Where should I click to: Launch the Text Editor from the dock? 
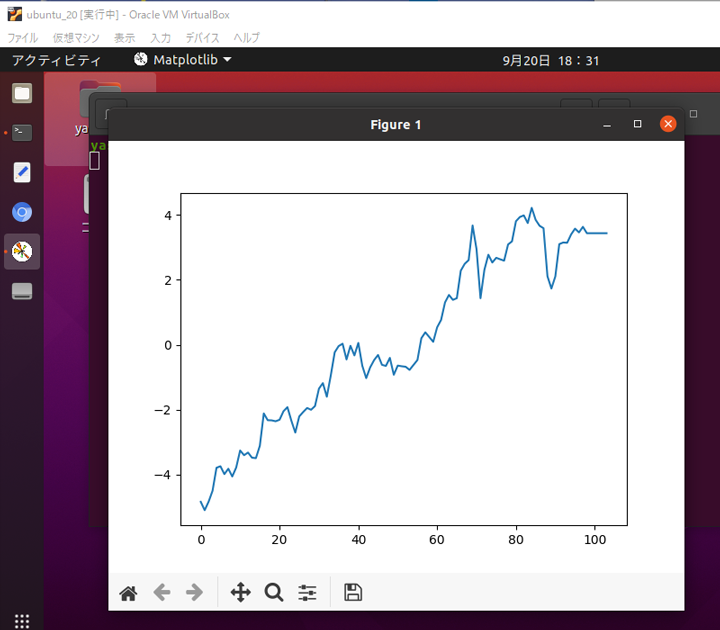click(22, 173)
